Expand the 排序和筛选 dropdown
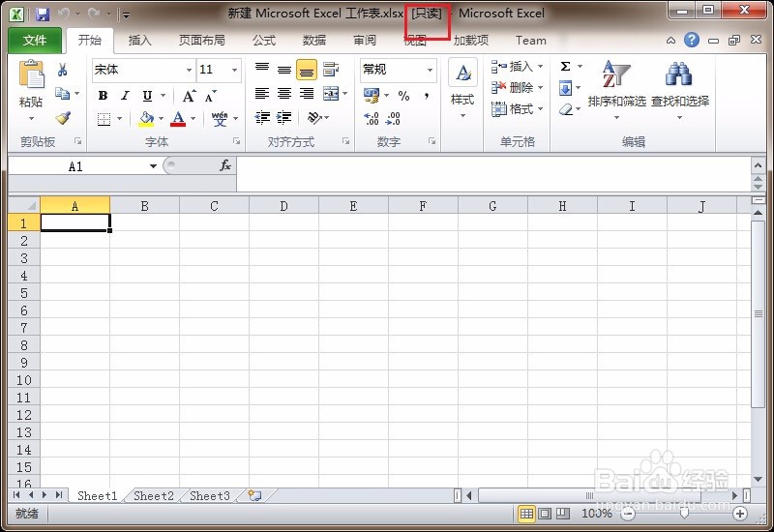 (x=616, y=117)
